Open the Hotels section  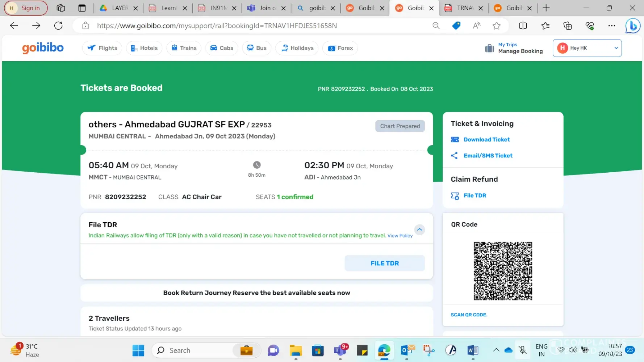[x=144, y=48]
